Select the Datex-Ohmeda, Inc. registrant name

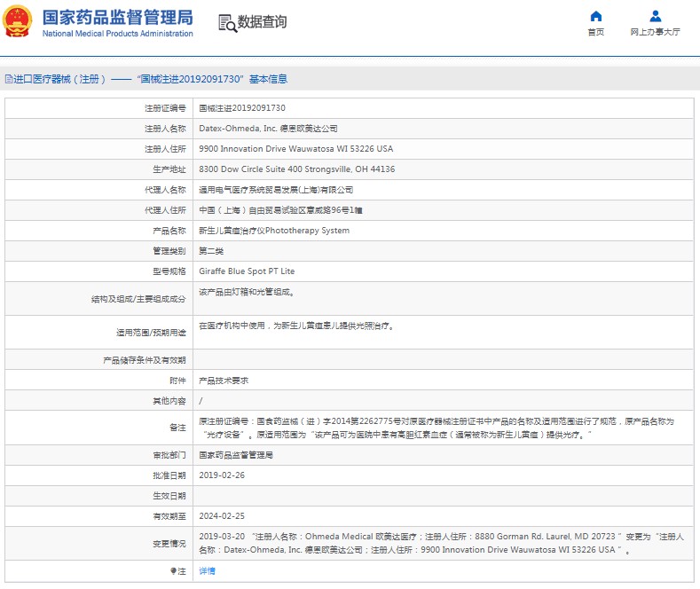268,129
